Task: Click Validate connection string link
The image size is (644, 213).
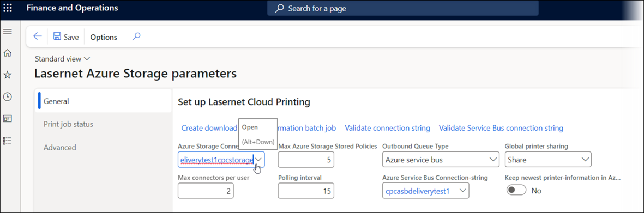Action: pos(387,128)
